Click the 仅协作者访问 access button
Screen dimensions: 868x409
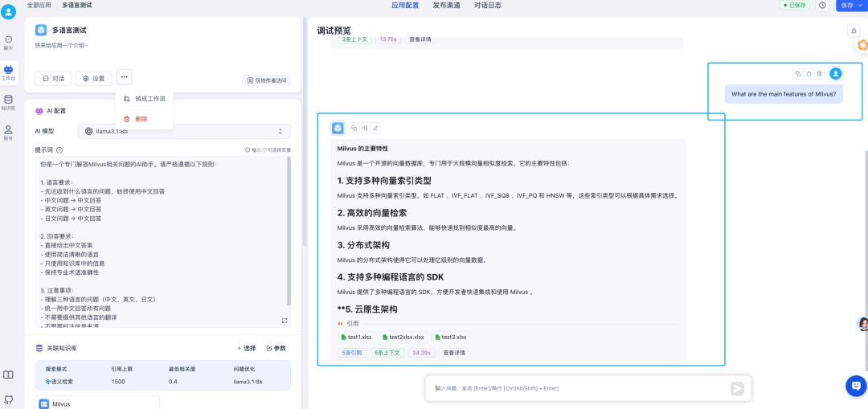pyautogui.click(x=266, y=80)
